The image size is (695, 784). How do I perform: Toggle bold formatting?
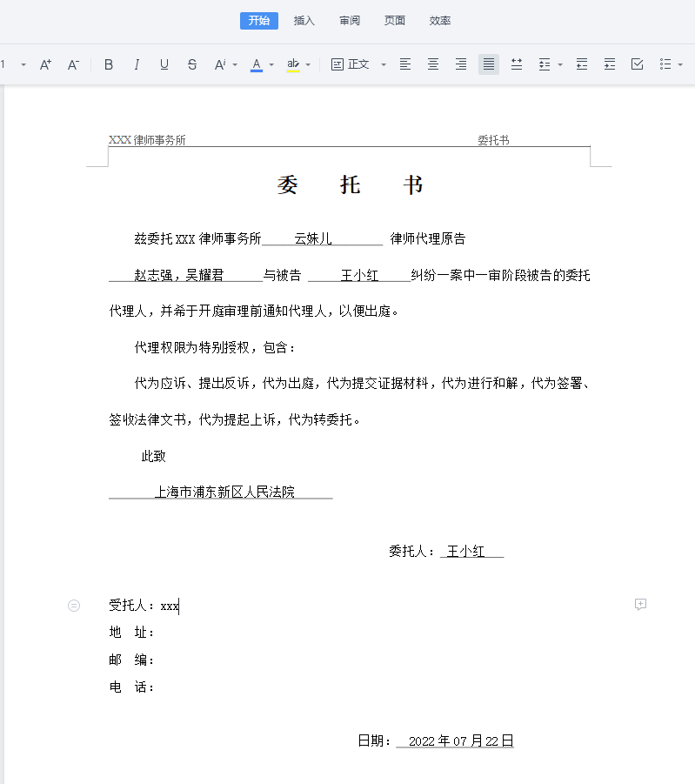click(x=109, y=64)
